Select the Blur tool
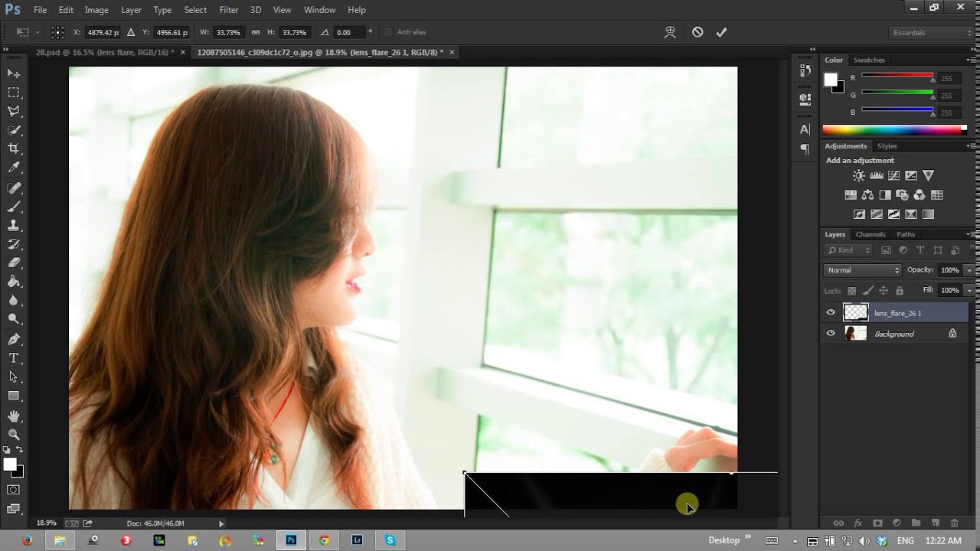Screen dimensions: 980x551 click(14, 302)
